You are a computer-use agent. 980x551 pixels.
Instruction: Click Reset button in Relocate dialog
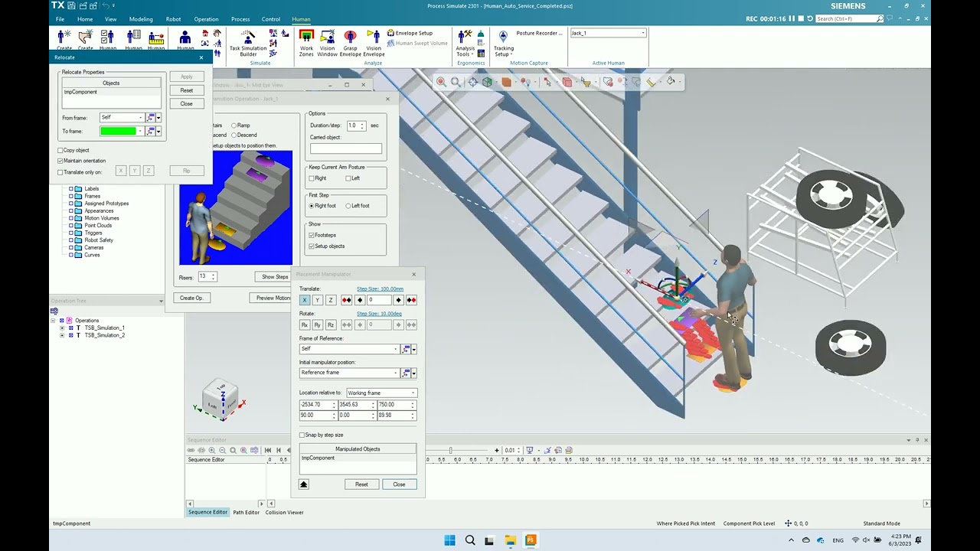[187, 90]
